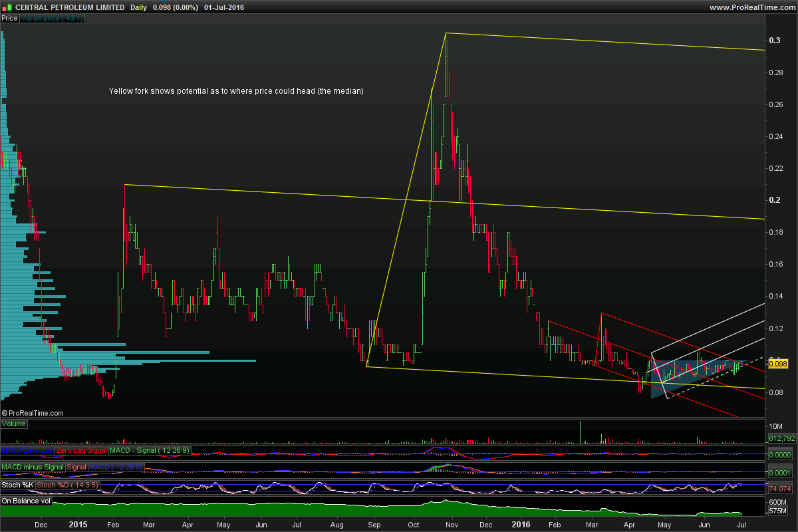Click the Sep label on time axis
Image resolution: width=798 pixels, height=532 pixels.
point(373,525)
